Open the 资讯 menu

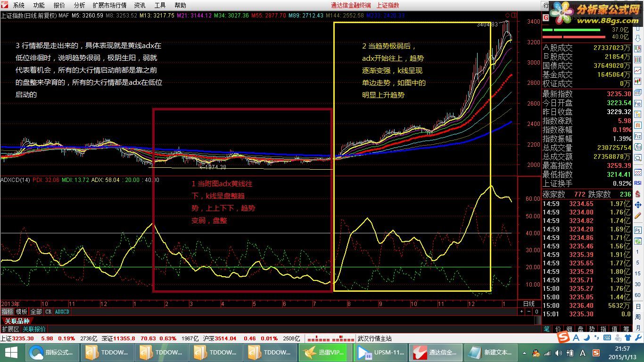point(140,5)
